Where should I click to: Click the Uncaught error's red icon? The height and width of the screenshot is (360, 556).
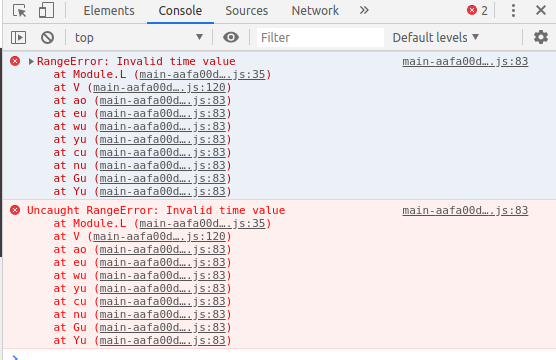(15, 210)
